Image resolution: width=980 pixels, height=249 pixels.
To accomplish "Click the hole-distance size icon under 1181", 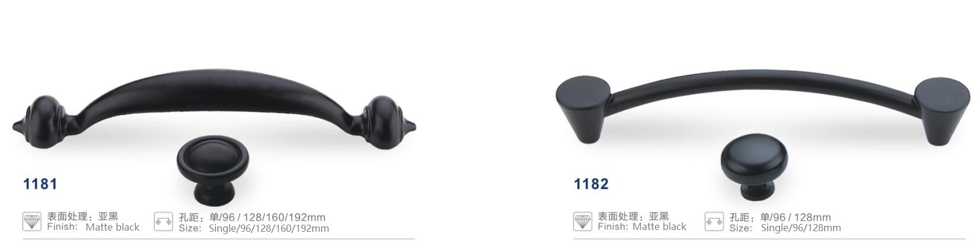I will [163, 222].
